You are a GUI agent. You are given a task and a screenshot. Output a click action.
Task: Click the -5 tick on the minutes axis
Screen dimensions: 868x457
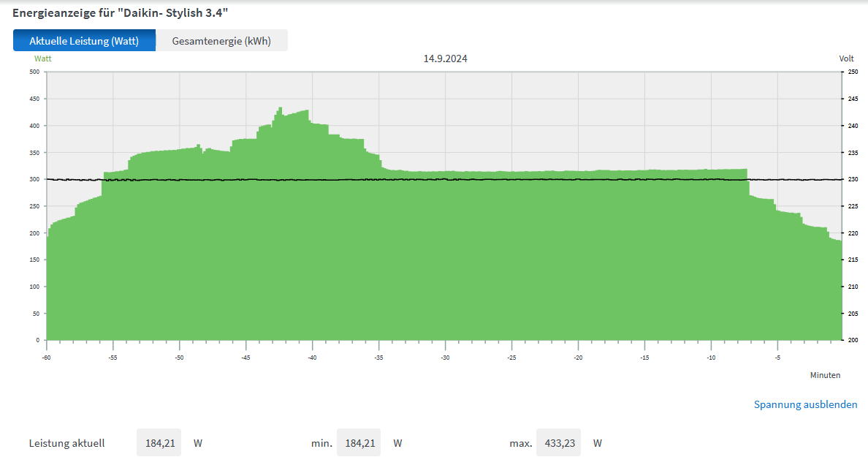click(x=777, y=358)
